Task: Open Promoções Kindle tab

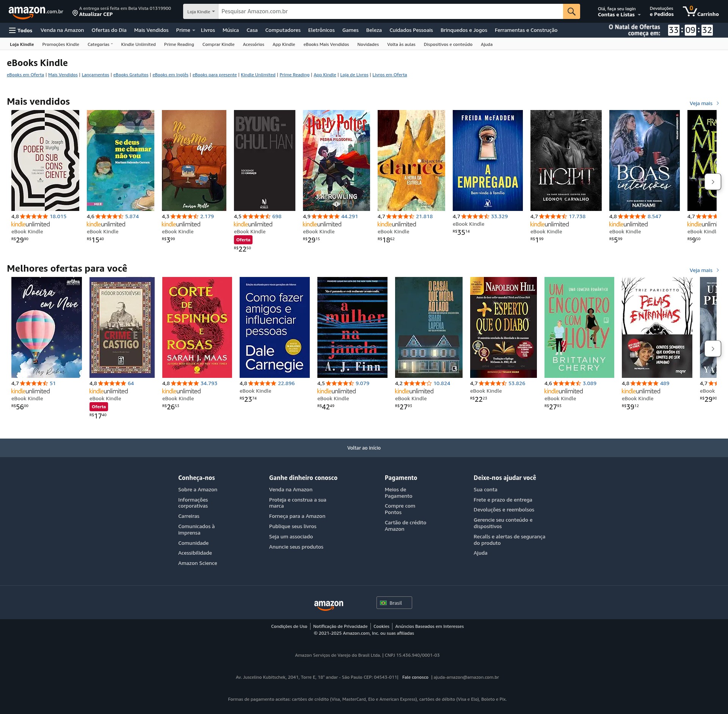Action: click(x=61, y=44)
